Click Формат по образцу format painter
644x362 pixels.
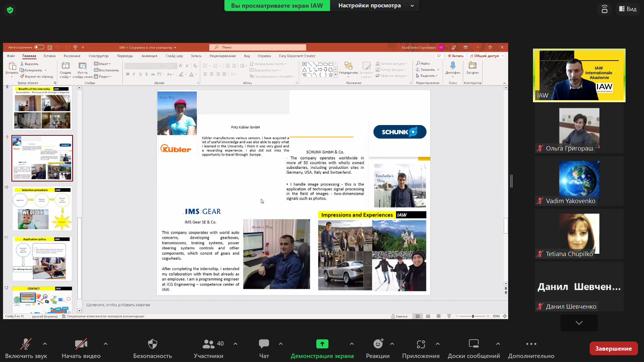[x=37, y=76]
